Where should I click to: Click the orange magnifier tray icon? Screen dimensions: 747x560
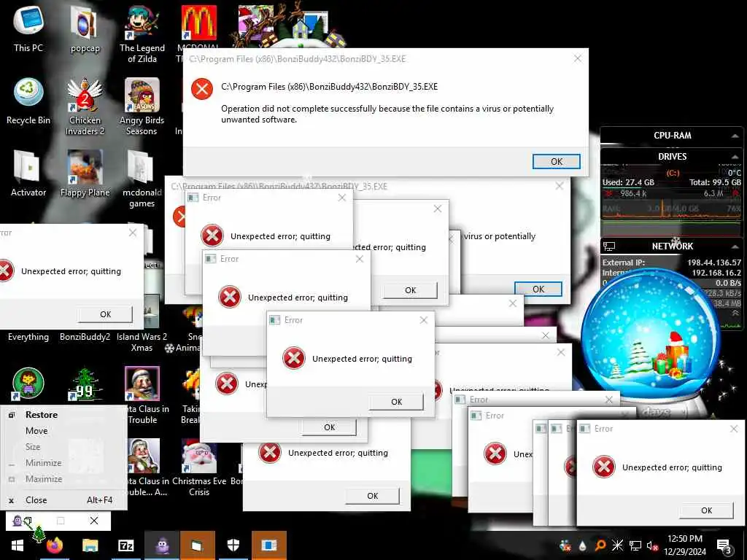click(x=600, y=545)
